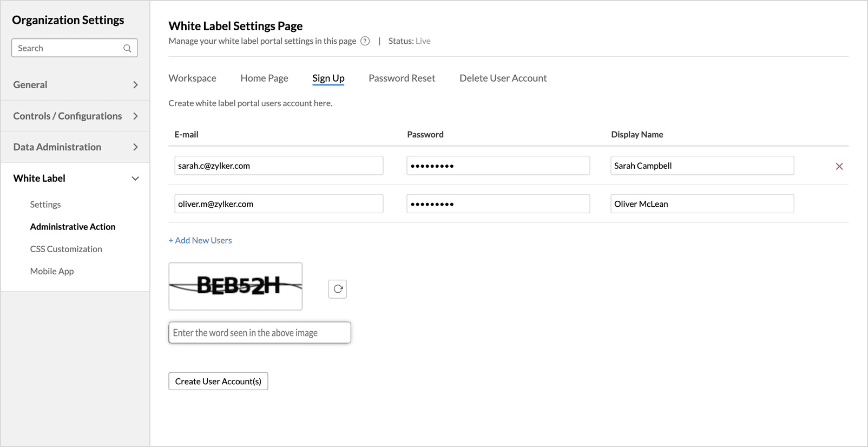The width and height of the screenshot is (868, 447).
Task: Focus the captcha text input field
Action: pos(260,333)
